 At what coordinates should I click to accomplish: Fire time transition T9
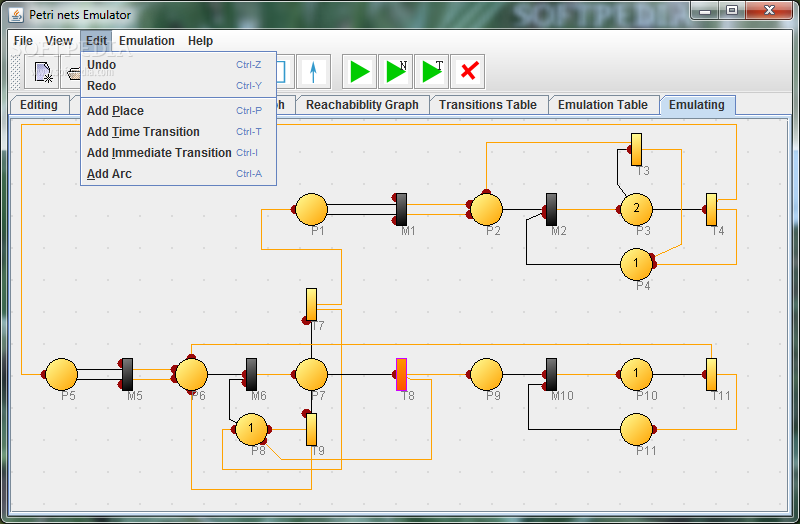[311, 429]
